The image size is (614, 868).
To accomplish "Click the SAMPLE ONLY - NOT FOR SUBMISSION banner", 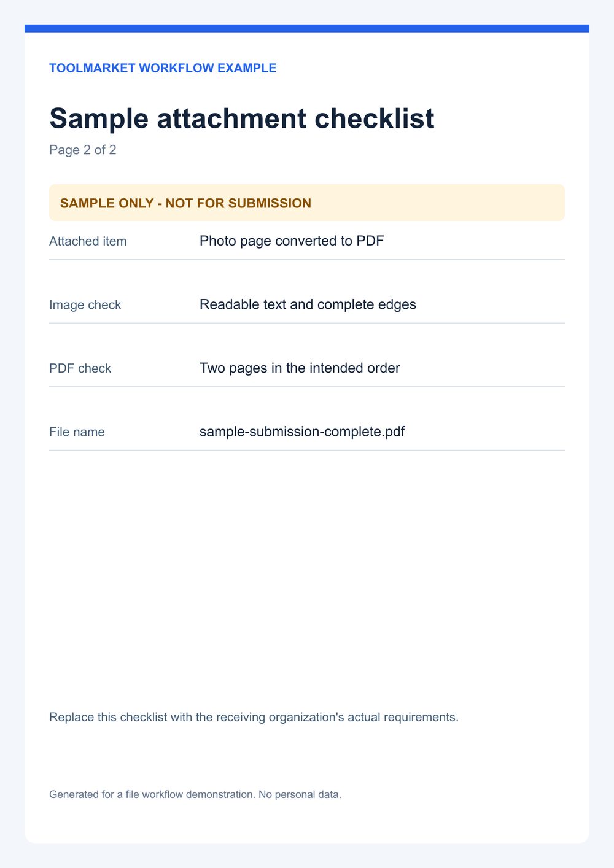I will tap(307, 203).
